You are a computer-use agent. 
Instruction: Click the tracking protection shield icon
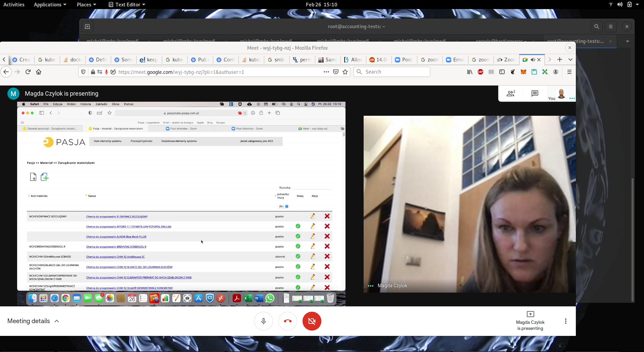click(x=83, y=72)
